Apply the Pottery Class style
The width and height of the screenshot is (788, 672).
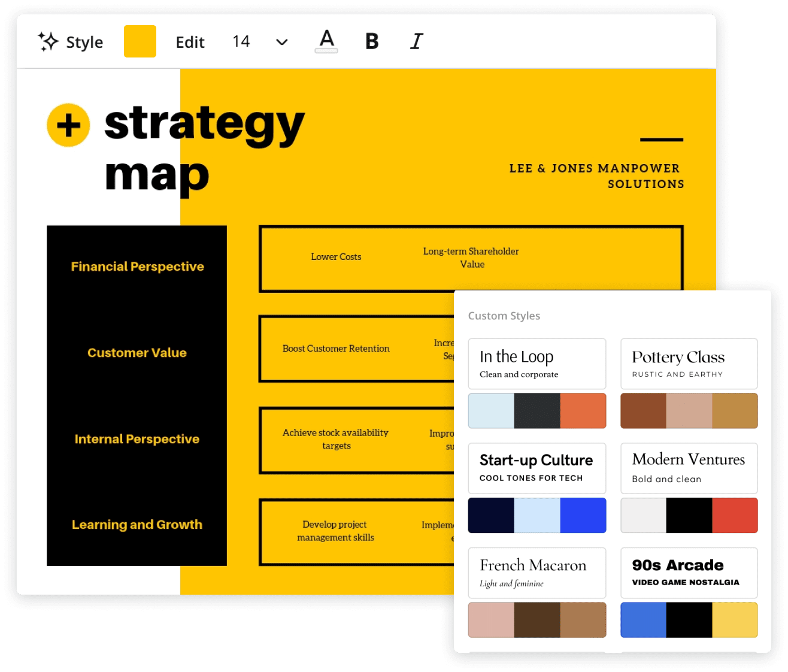tap(689, 363)
